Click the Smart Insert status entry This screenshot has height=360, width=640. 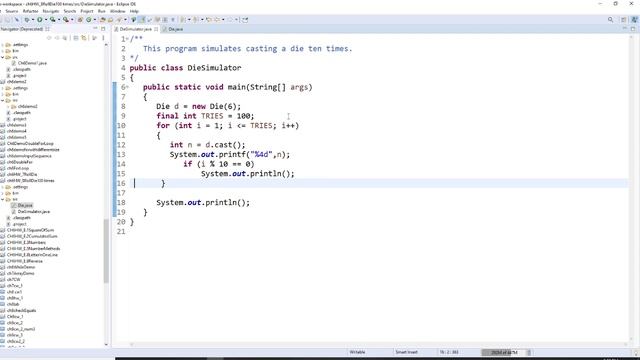pos(406,352)
